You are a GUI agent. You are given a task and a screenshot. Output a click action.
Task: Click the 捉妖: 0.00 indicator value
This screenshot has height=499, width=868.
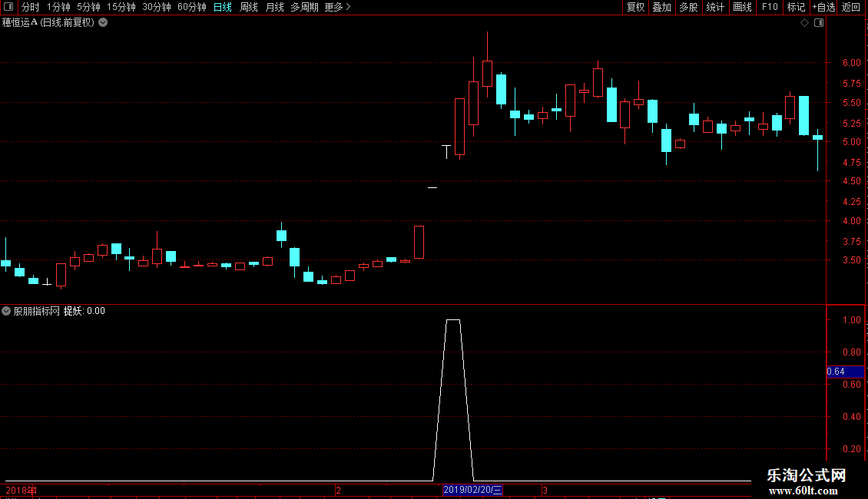point(84,311)
